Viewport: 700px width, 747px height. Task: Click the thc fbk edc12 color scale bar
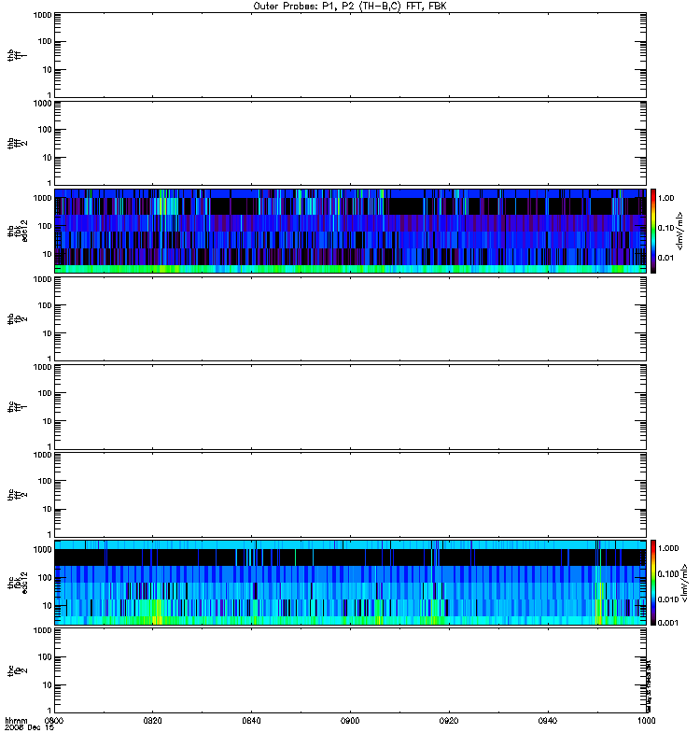click(653, 582)
